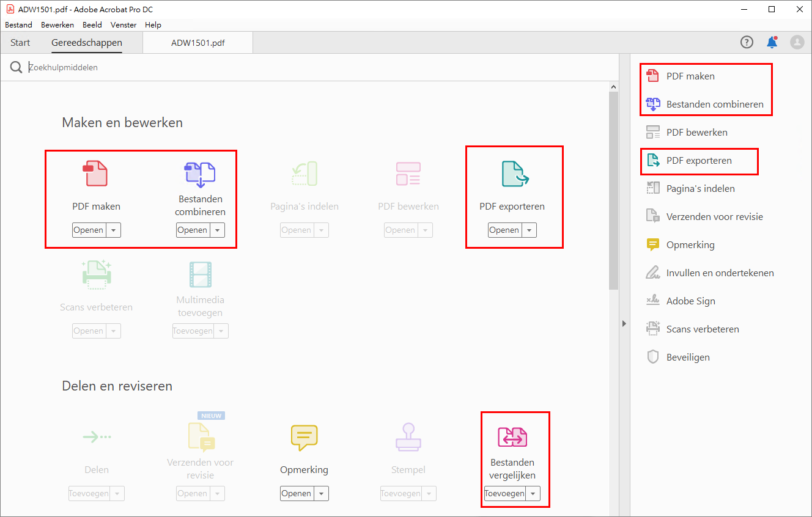Expand the dropdown arrow under Pagina's indelen

[322, 230]
